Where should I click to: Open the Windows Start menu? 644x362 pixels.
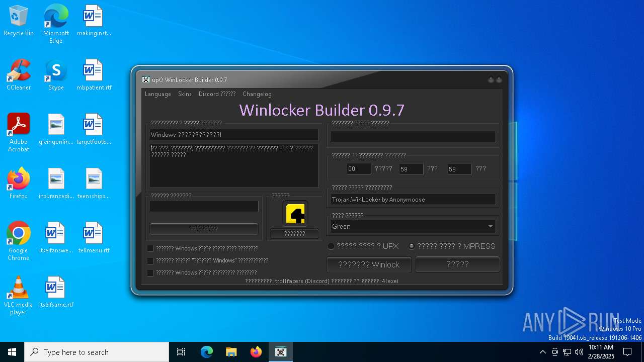12,352
